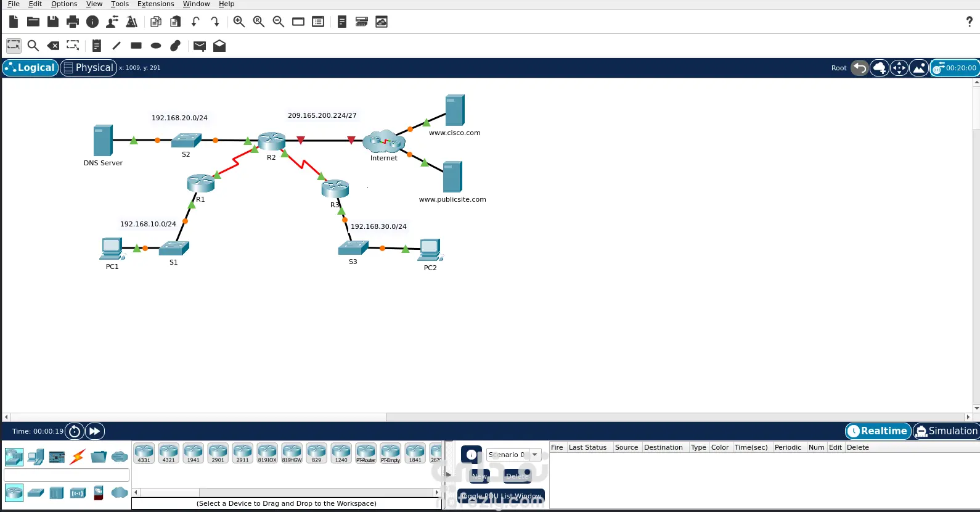Choose the End Devices category icon
This screenshot has width=980, height=512.
point(36,457)
